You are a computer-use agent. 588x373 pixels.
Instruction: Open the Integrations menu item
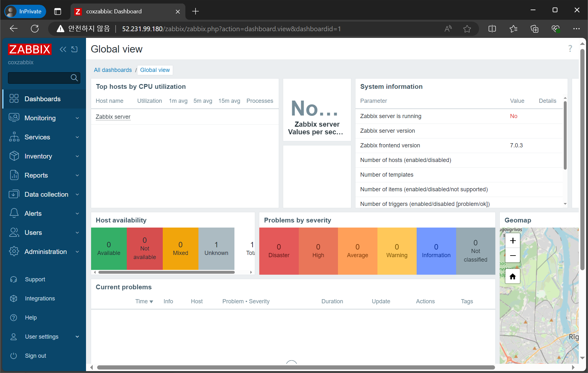[44, 299]
